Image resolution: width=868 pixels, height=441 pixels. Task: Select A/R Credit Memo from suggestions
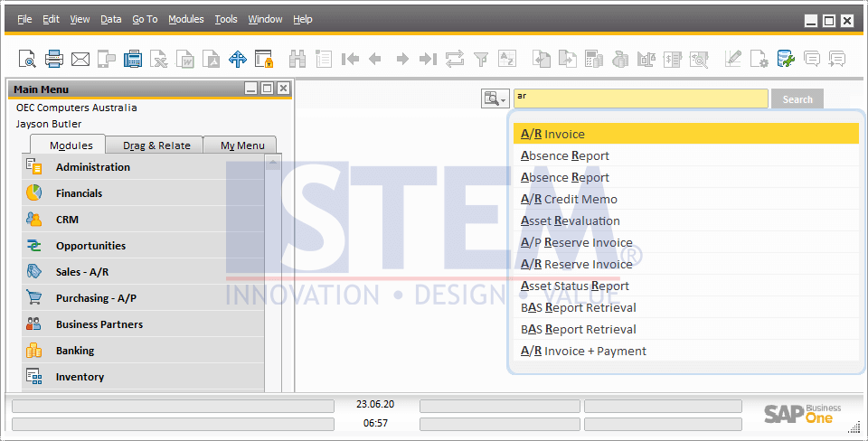tap(686, 199)
